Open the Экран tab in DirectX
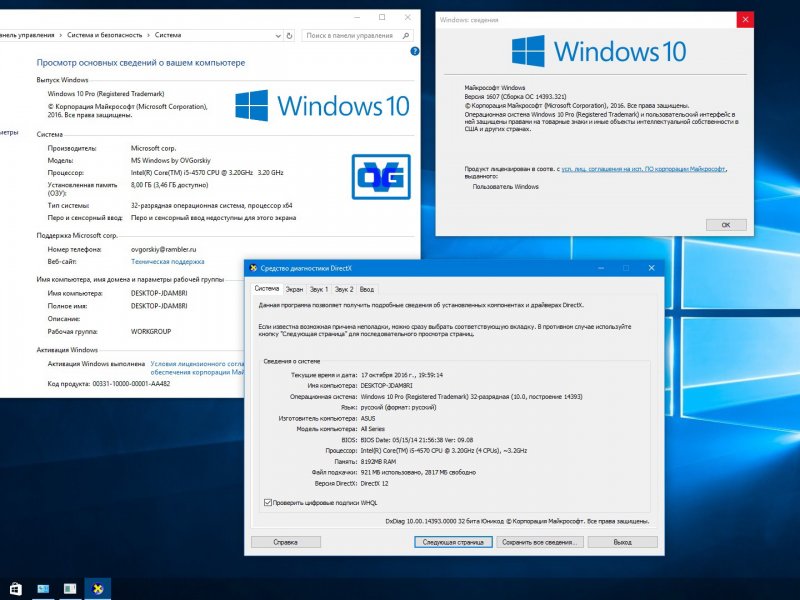The height and width of the screenshot is (600, 800). pos(294,289)
